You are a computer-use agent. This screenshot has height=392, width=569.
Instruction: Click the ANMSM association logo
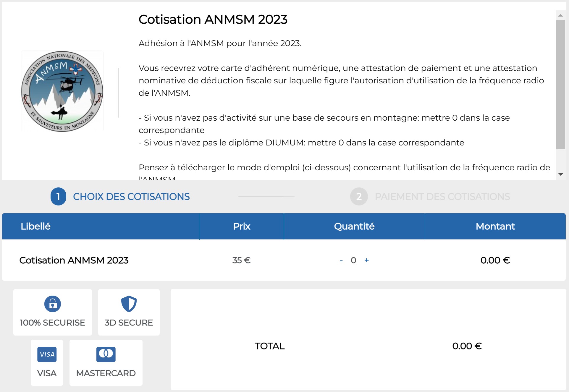pos(62,91)
